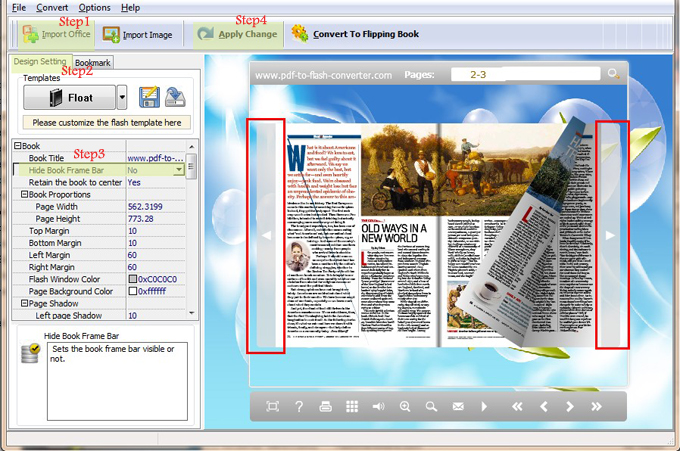Open the File menu
Viewport: 680px width, 451px height.
[x=19, y=7]
